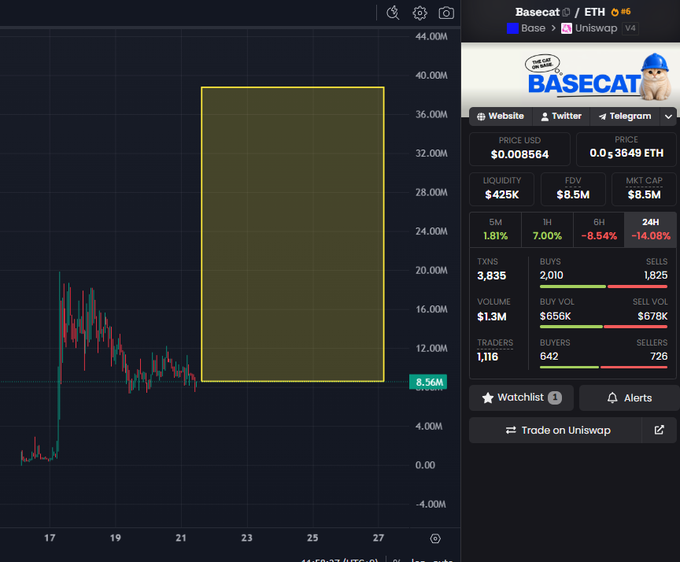
Task: Take a chart snapshot with camera icon
Action: point(446,13)
